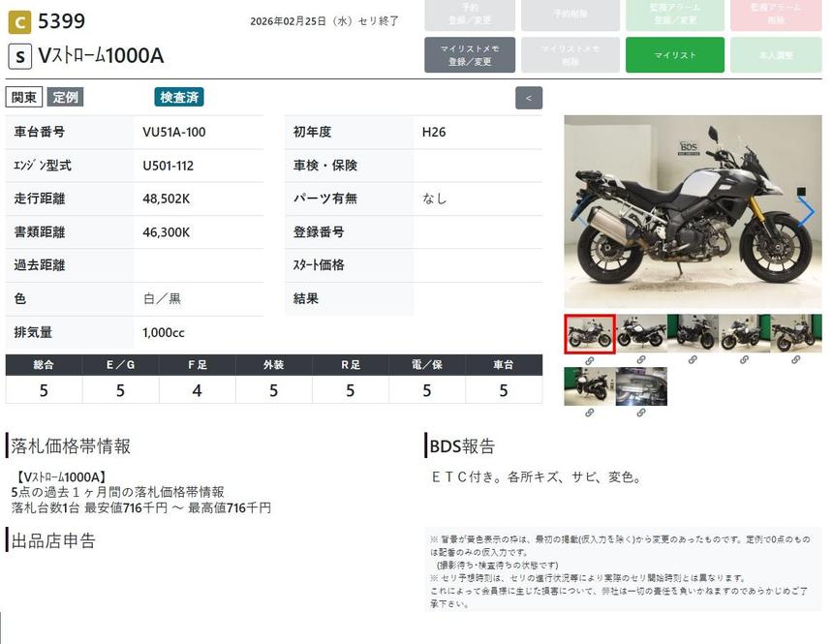Click the link icon under the first thumbnail
Screen dimensions: 833x644
pos(589,360)
